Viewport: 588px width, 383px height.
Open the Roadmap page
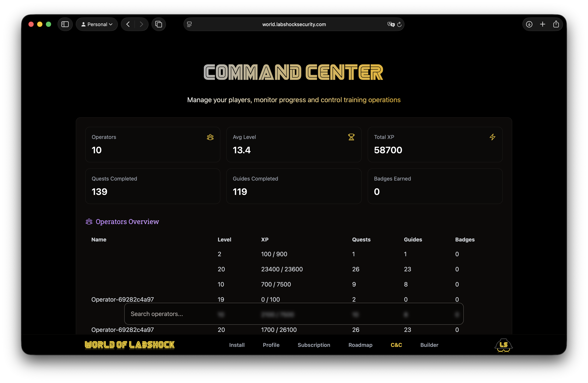click(360, 345)
